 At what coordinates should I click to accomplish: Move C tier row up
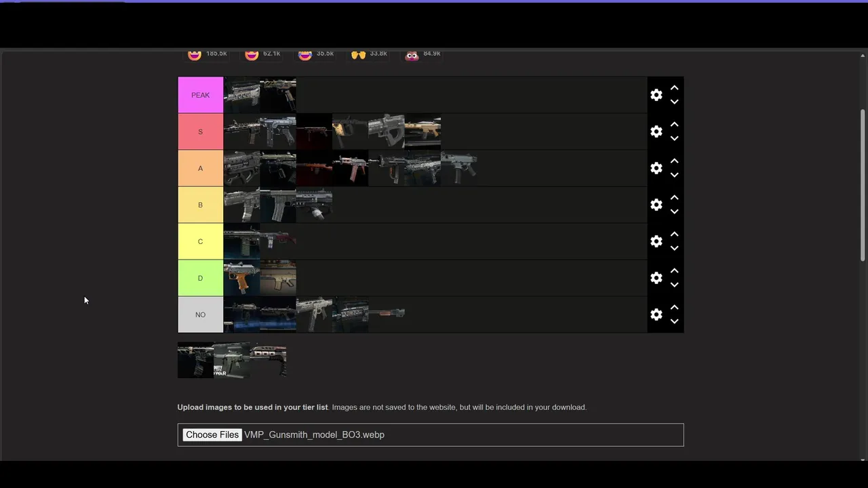coord(674,235)
